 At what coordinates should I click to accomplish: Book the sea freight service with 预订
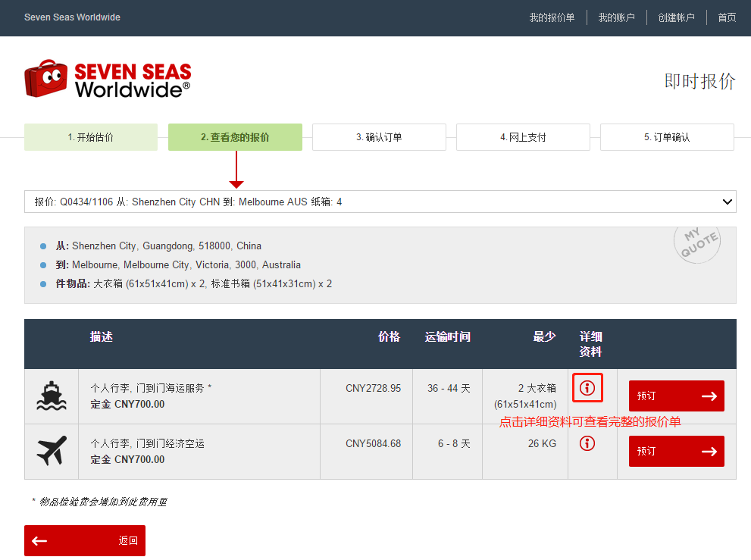676,396
